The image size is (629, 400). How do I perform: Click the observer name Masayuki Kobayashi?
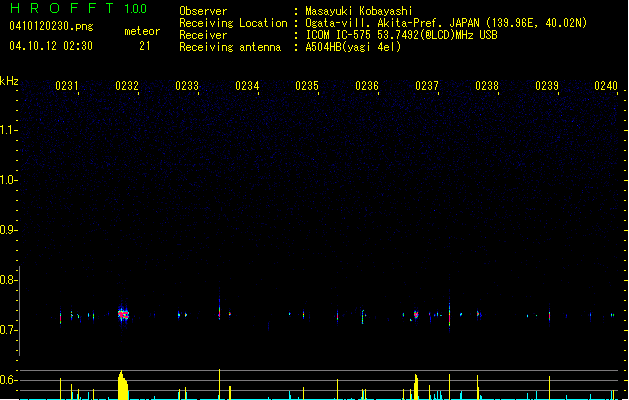click(359, 11)
